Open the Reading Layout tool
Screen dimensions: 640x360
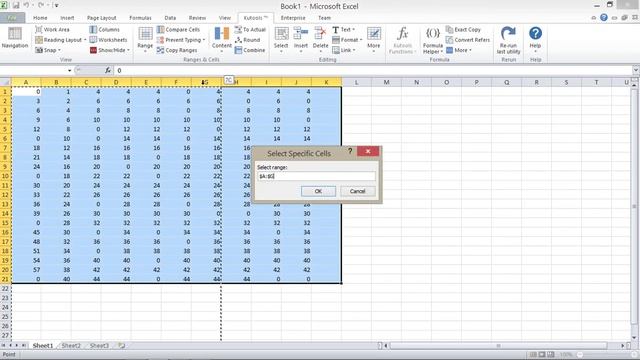click(x=60, y=40)
